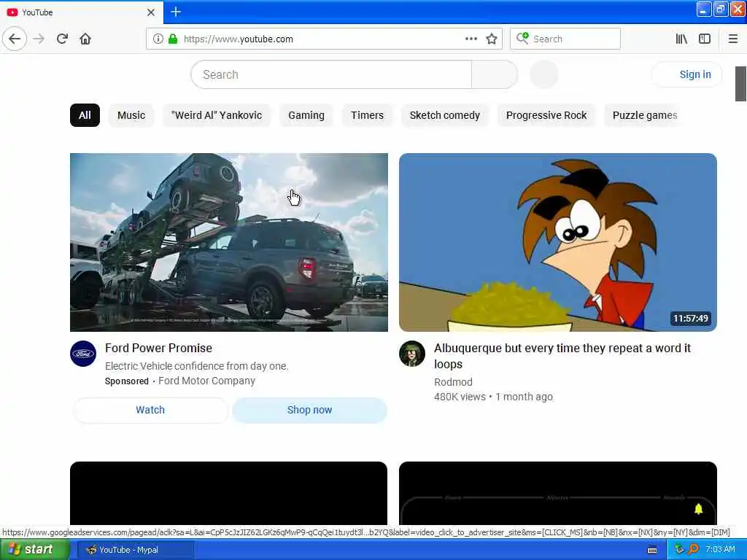Open the browser home page

[x=85, y=39]
